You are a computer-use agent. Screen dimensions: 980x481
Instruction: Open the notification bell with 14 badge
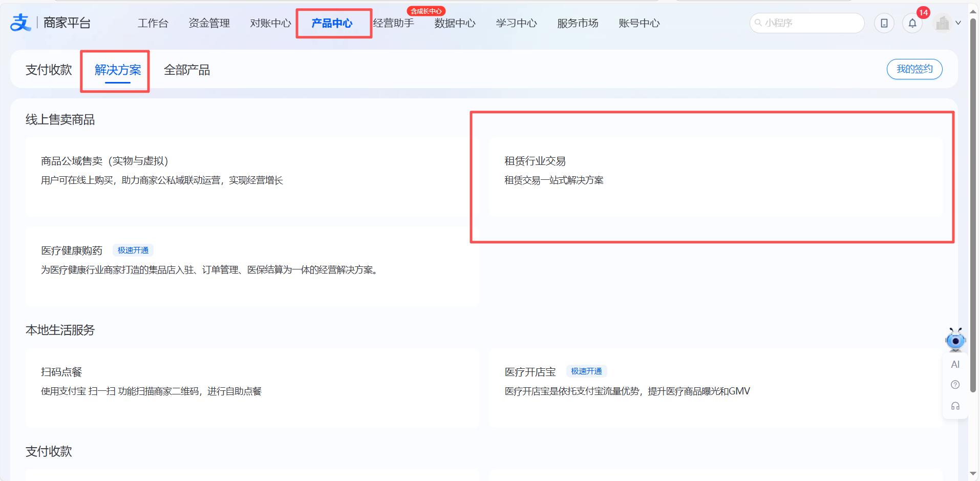click(912, 23)
